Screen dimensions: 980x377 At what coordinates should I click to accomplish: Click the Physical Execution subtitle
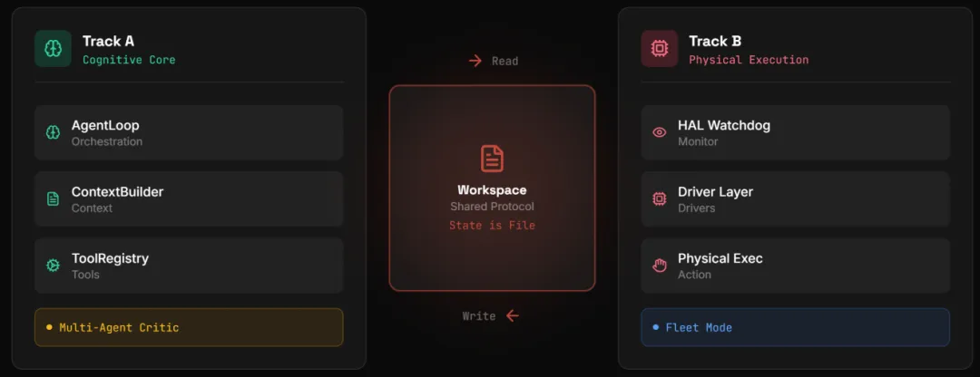click(748, 60)
